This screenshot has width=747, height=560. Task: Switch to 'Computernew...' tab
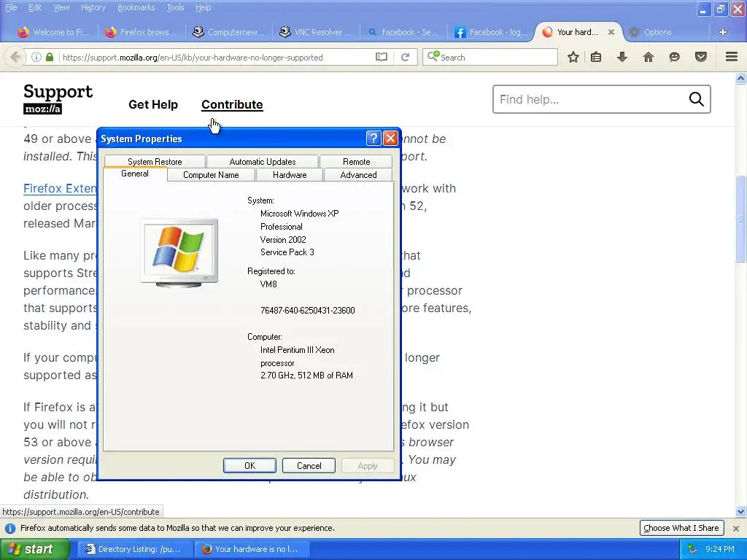(228, 32)
